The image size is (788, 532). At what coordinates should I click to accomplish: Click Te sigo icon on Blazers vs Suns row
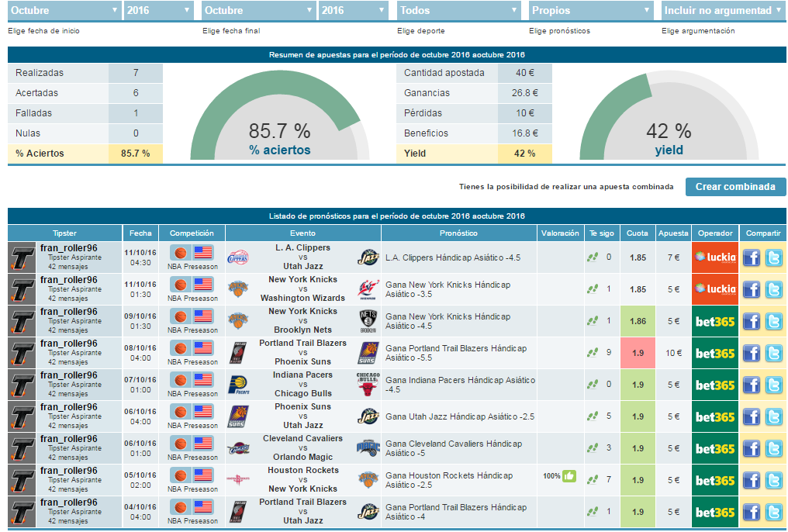coord(593,353)
